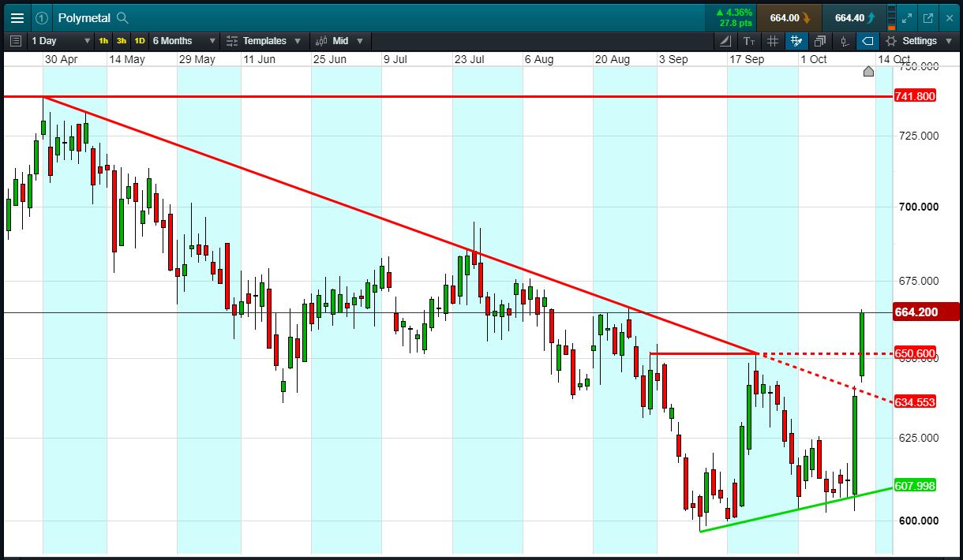Select the 634.553 trendline price label

tap(915, 402)
